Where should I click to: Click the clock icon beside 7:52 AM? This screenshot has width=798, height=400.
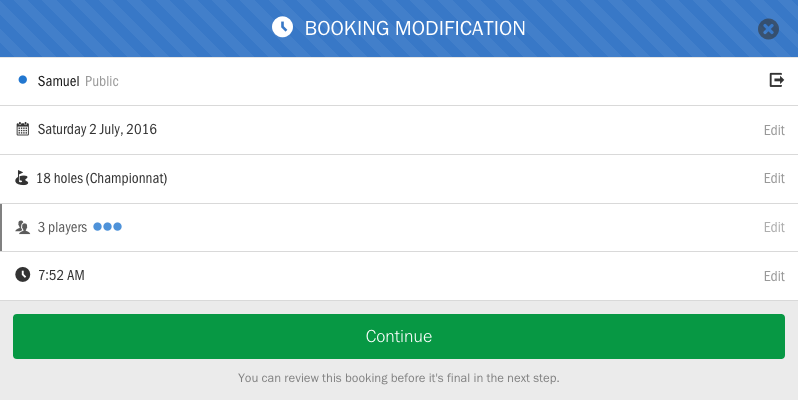tap(22, 275)
